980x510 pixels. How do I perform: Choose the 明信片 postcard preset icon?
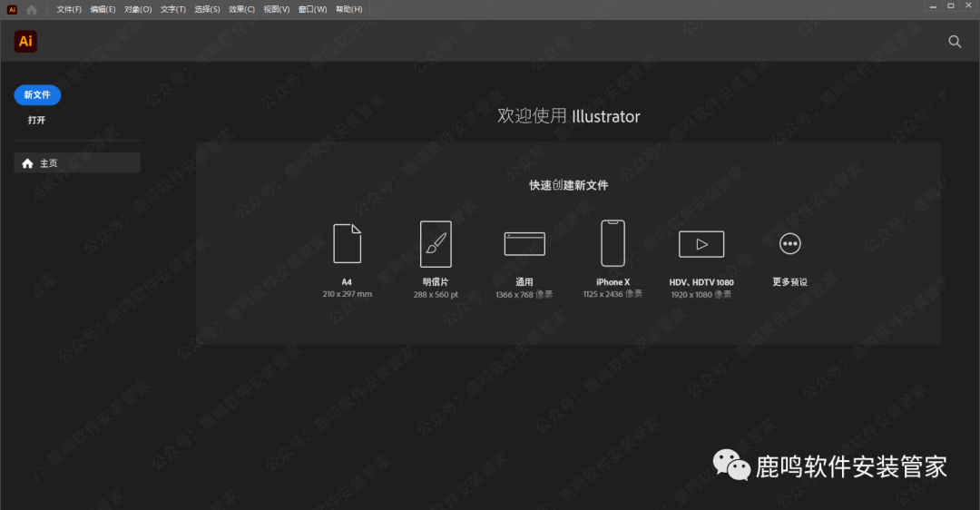tap(436, 244)
